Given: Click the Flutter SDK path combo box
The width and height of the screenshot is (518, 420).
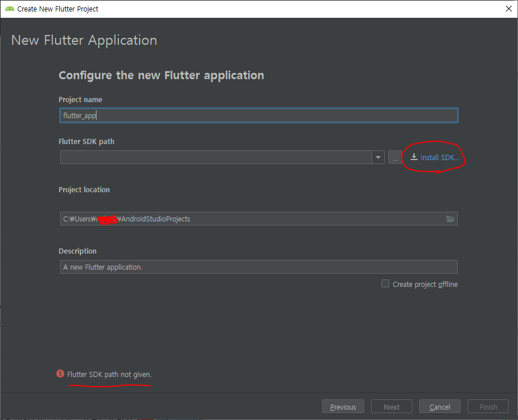Looking at the screenshot, I should pyautogui.click(x=222, y=157).
